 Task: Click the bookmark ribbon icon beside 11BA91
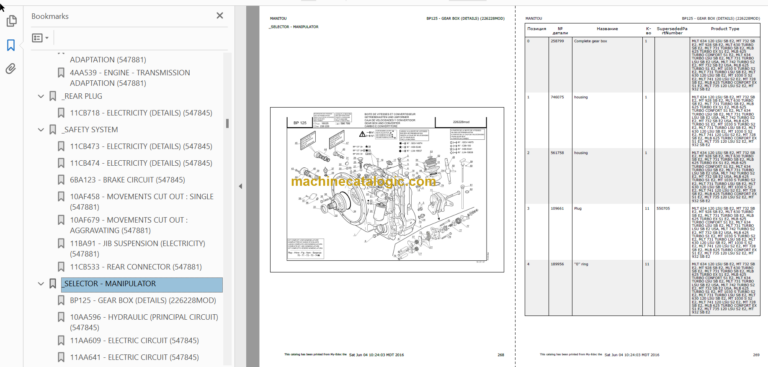[x=61, y=244]
